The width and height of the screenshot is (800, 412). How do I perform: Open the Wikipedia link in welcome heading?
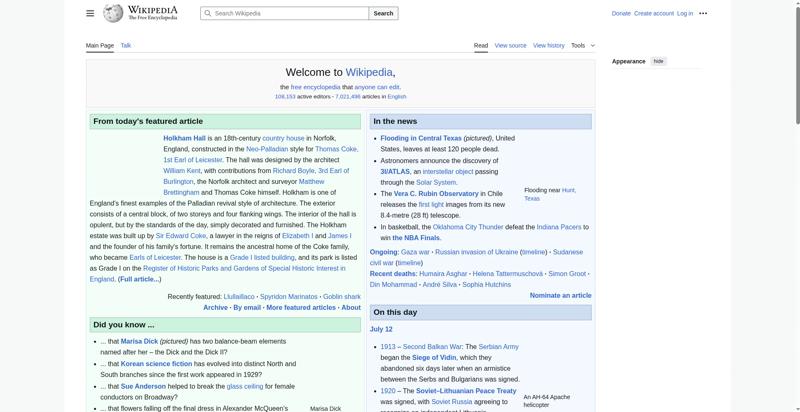point(369,72)
